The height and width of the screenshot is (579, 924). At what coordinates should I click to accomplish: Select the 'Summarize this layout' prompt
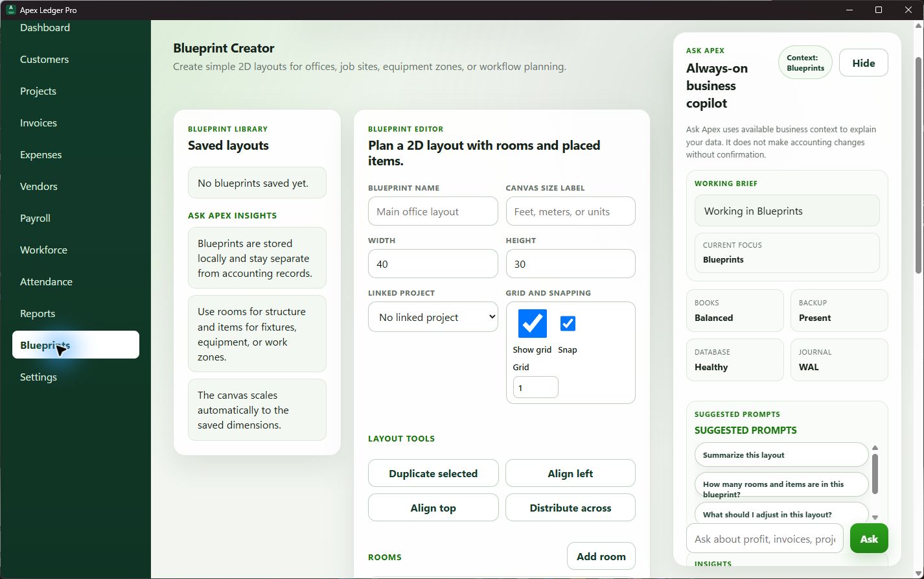pyautogui.click(x=781, y=455)
